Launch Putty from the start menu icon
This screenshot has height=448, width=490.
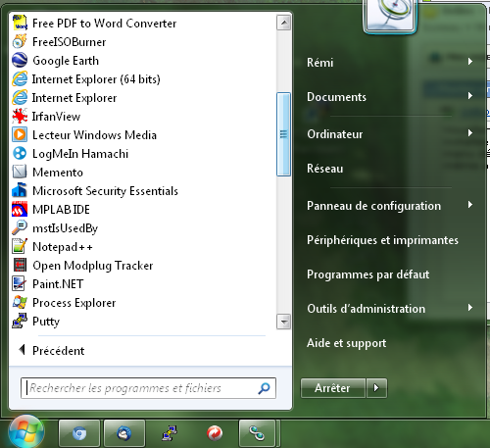(x=20, y=322)
